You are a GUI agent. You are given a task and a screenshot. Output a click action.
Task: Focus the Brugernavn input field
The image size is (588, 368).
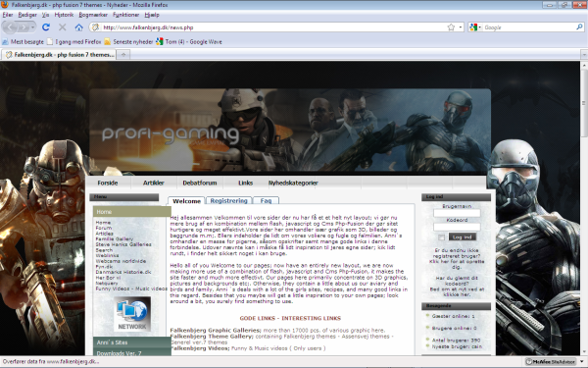(x=457, y=213)
